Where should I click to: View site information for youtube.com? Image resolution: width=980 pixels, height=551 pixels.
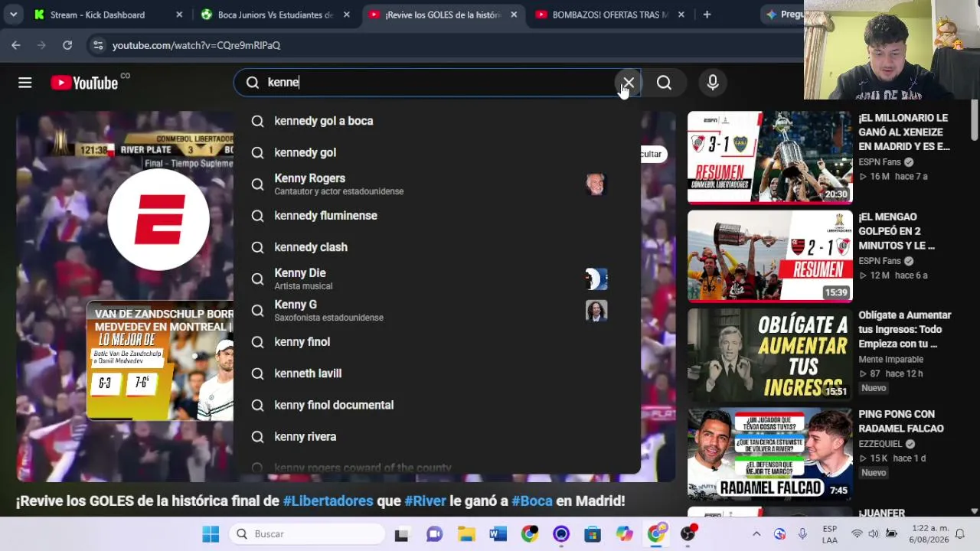pyautogui.click(x=98, y=45)
